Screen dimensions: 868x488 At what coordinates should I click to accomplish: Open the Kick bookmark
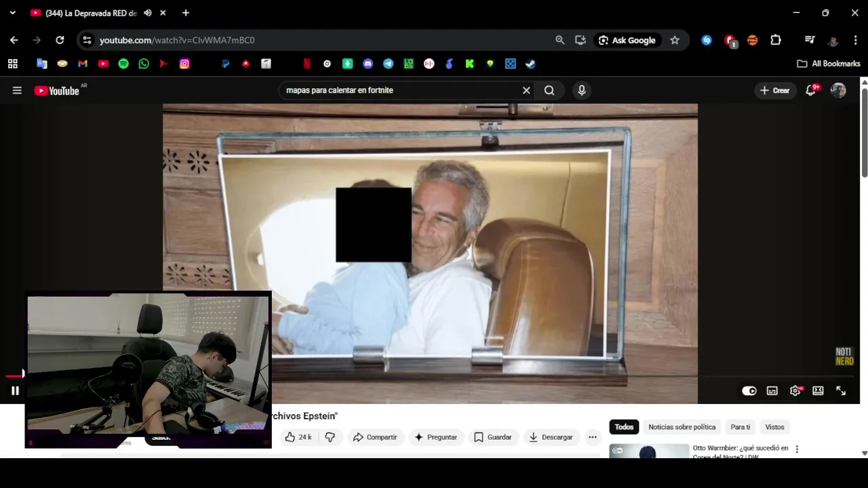click(469, 64)
